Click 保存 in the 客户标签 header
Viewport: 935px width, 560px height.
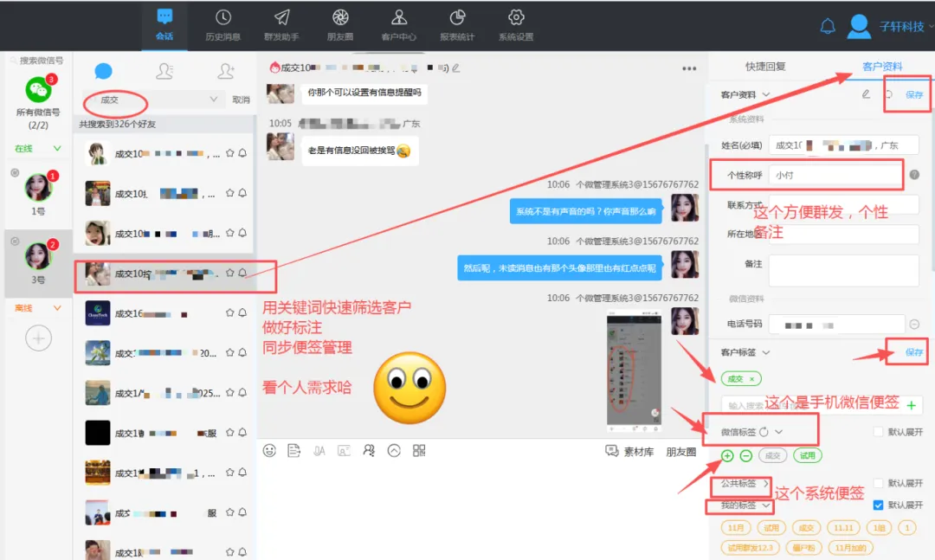point(914,352)
